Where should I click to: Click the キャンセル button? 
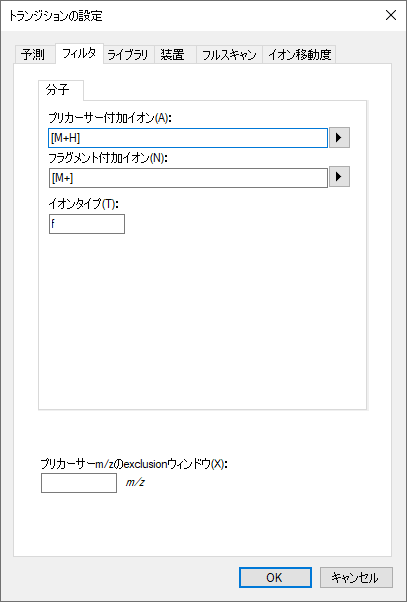[356, 577]
